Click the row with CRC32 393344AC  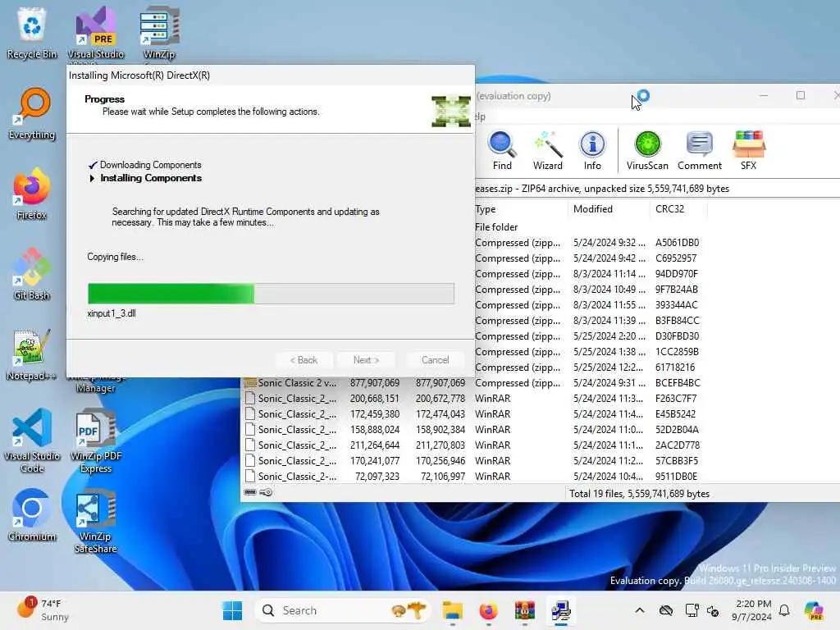click(x=591, y=305)
